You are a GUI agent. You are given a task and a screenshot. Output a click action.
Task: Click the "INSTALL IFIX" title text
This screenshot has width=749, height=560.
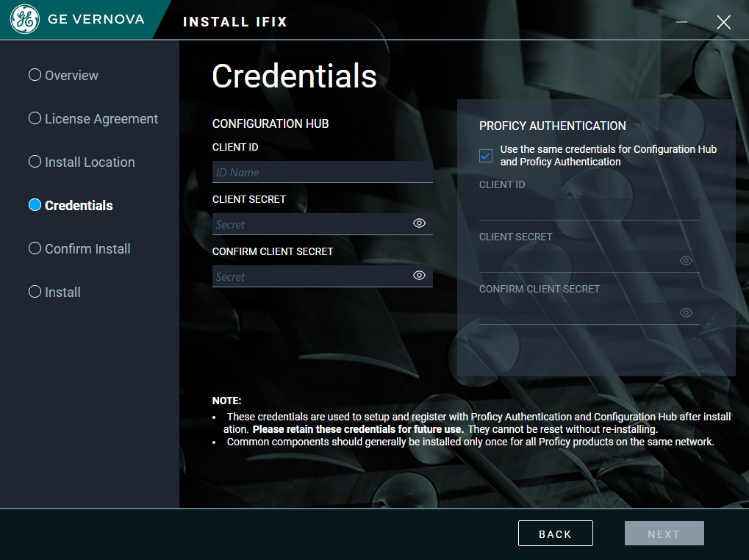[x=235, y=22]
